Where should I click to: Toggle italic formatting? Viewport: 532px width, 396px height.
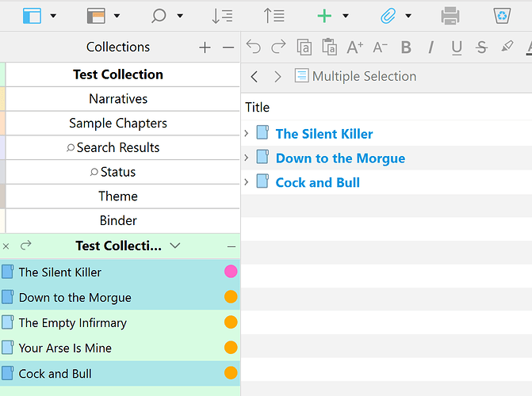pos(431,48)
